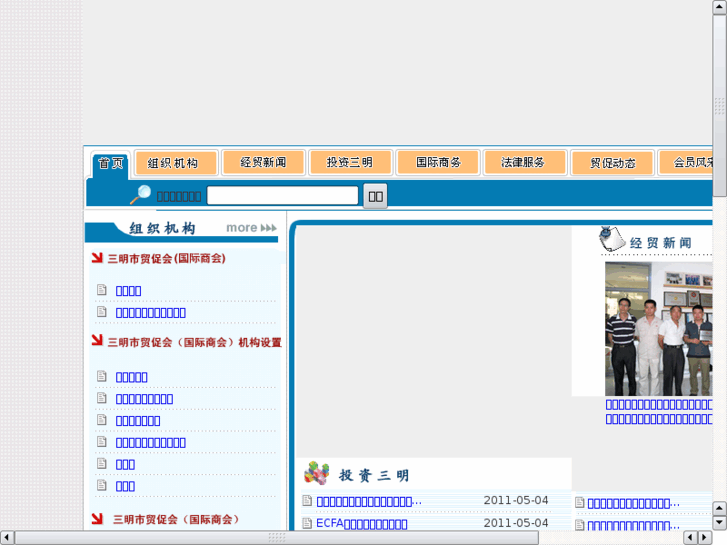
Task: Click the document icon of the fourth 机构设置 link
Action: point(102,442)
